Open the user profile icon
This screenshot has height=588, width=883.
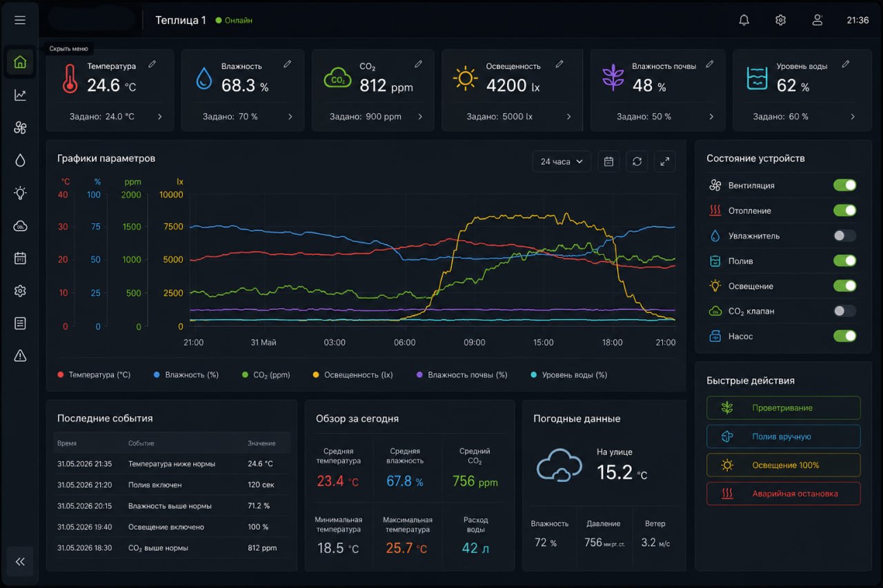[817, 20]
